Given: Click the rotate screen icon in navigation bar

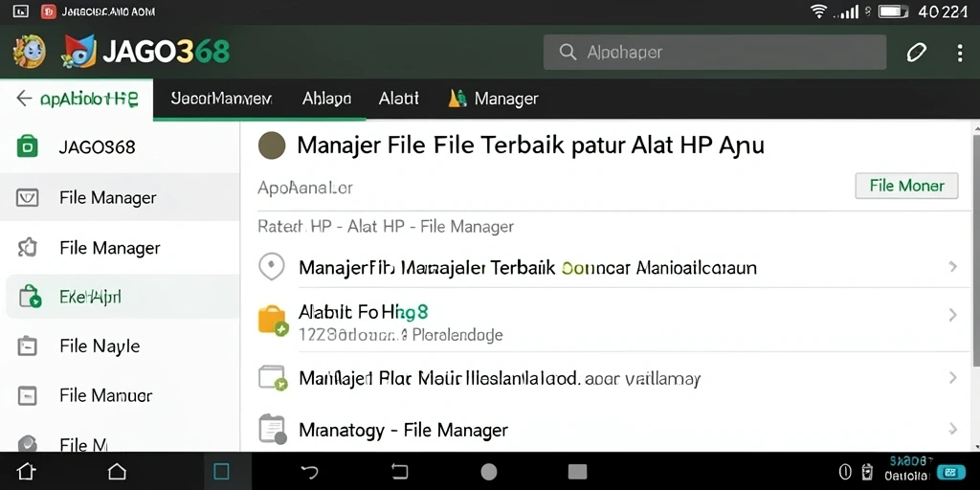Looking at the screenshot, I should 399,472.
